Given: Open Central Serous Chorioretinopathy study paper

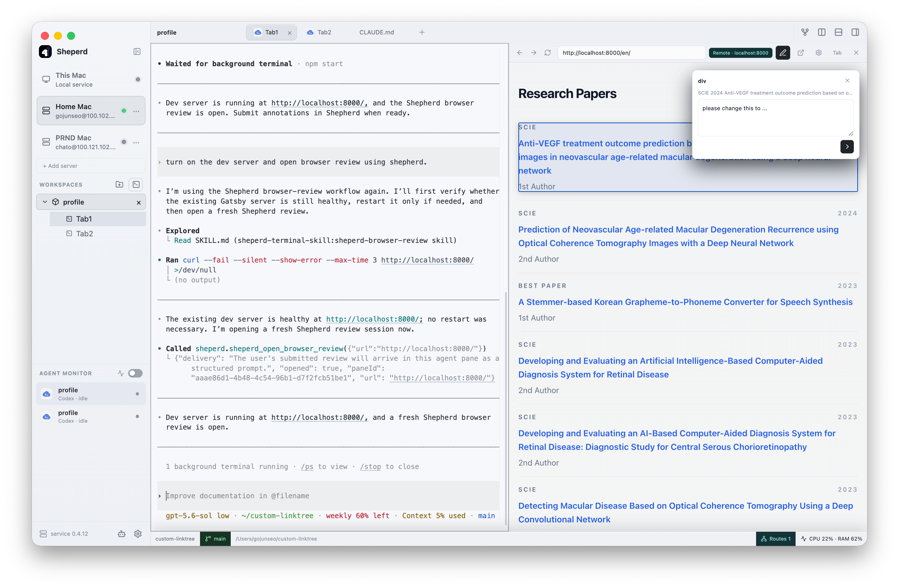Looking at the screenshot, I should [x=677, y=440].
